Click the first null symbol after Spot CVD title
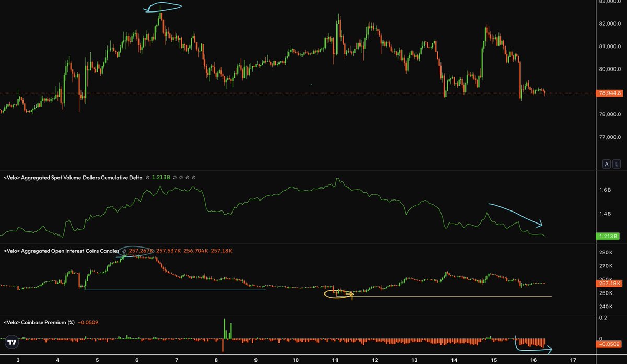 [x=148, y=178]
